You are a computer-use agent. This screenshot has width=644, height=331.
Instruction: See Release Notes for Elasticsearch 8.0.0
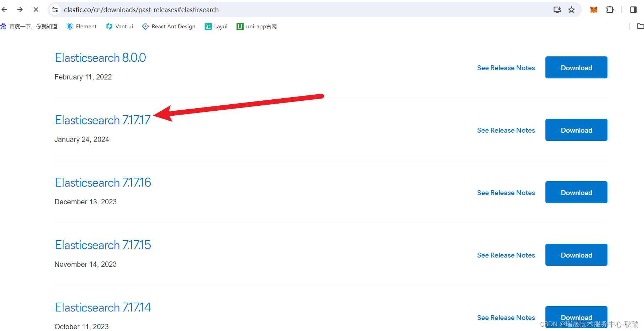(x=506, y=68)
